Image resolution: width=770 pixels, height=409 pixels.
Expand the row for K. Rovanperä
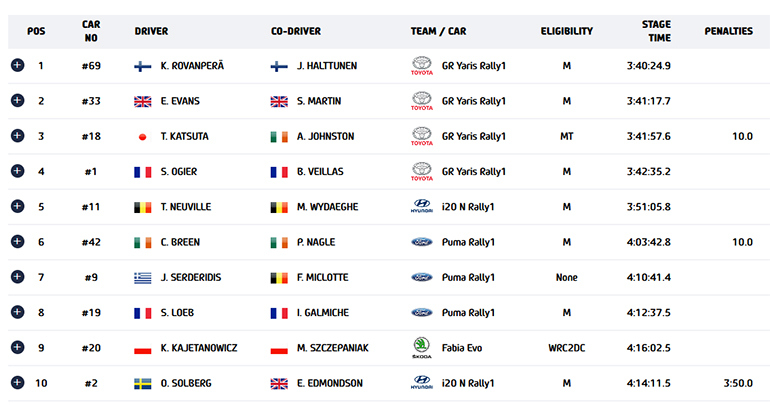point(17,66)
